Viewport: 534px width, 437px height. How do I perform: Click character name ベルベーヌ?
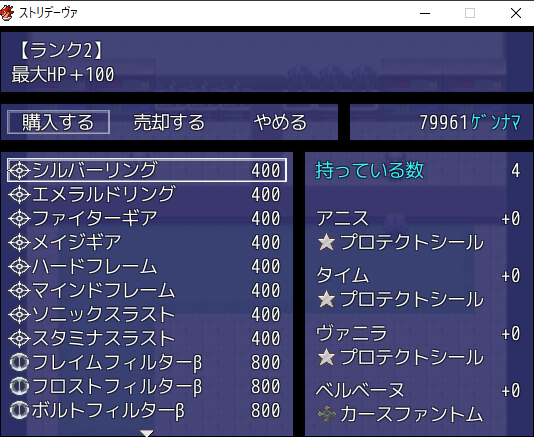pos(360,390)
